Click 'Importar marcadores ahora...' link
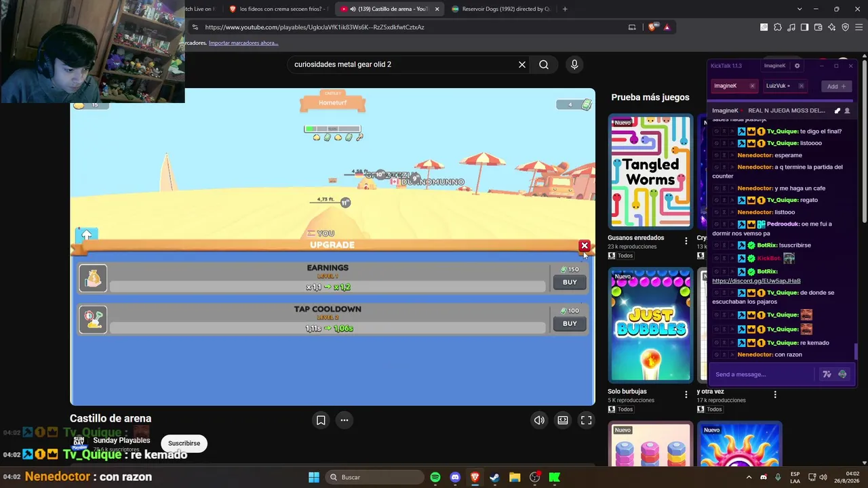Viewport: 868px width, 488px height. tap(243, 43)
